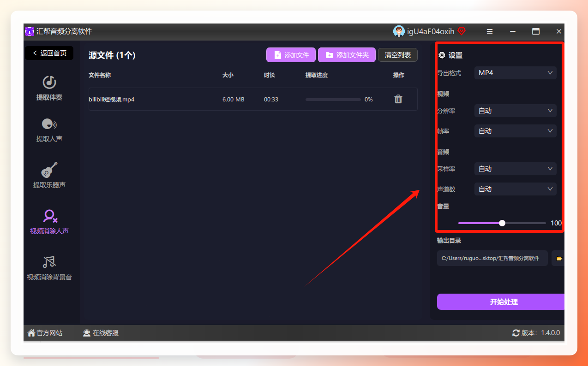
Task: Click the 大小 column header
Action: click(228, 75)
